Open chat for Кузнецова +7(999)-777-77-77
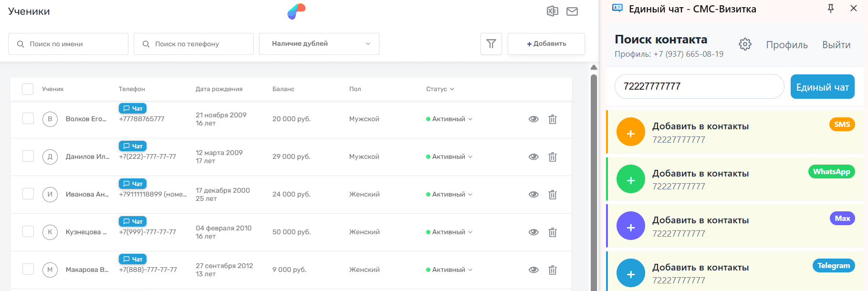868x291 pixels. [x=133, y=221]
